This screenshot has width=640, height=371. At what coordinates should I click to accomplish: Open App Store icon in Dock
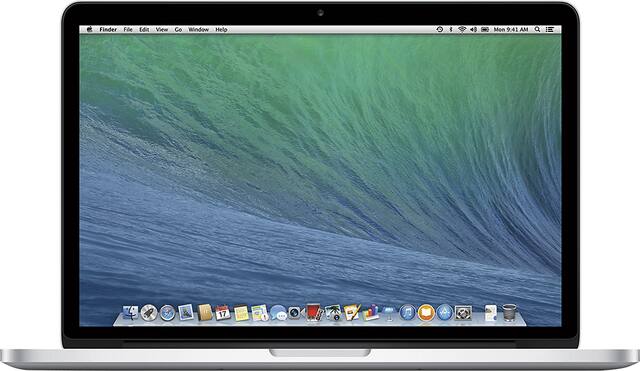pos(444,313)
